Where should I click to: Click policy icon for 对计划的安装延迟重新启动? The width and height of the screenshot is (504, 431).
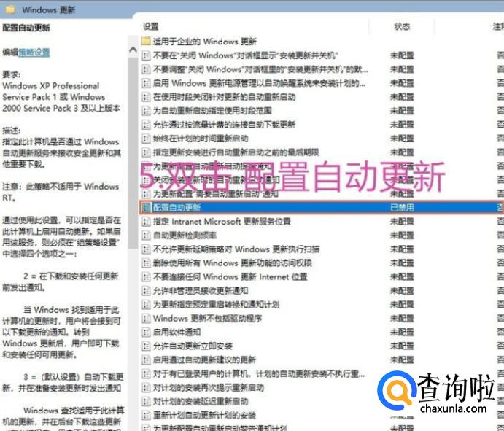147,401
